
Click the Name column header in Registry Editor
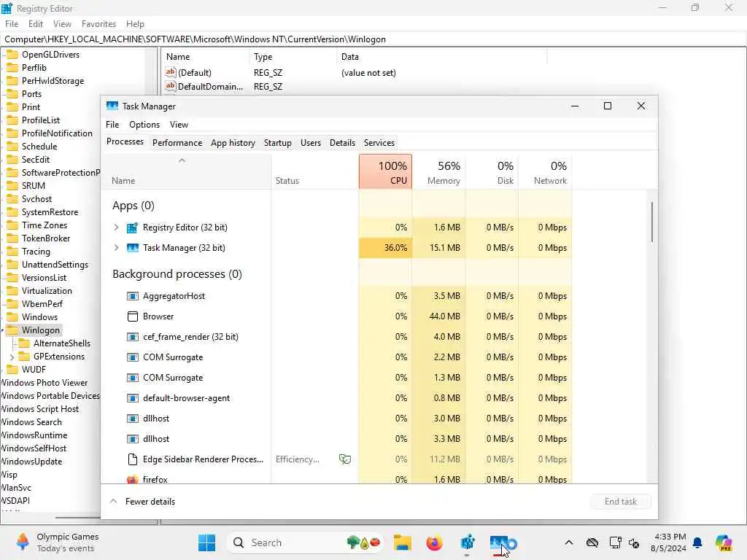[205, 57]
